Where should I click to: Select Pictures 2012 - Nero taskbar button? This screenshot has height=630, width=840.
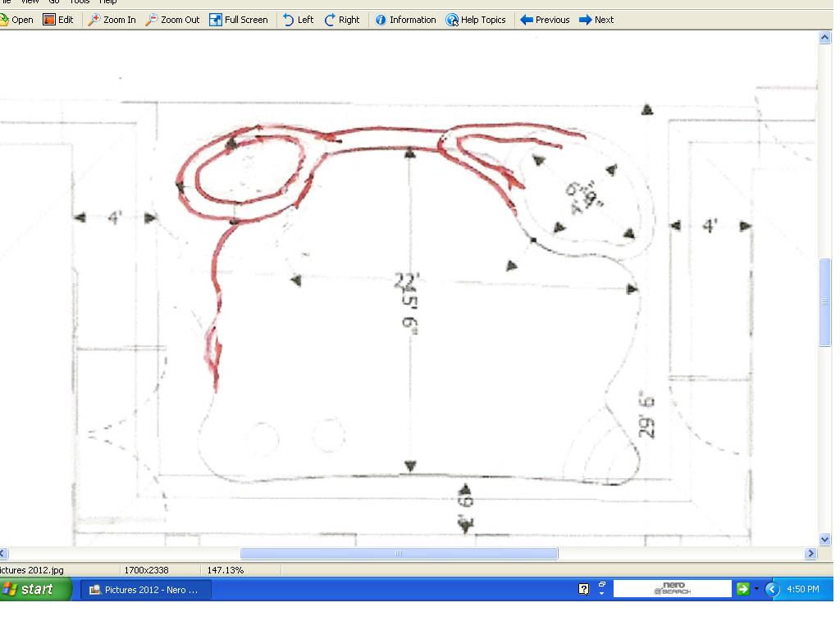[x=146, y=590]
